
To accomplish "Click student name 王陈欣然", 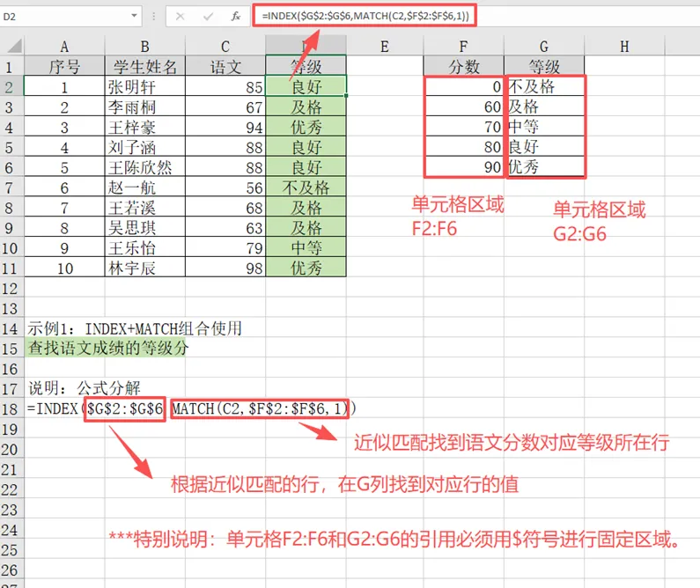I will 144,167.
